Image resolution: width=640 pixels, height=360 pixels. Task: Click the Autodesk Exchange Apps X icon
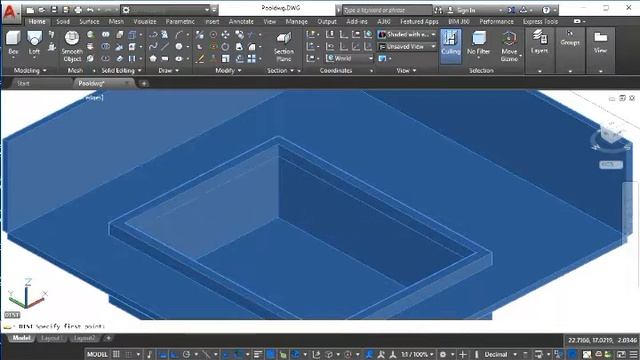(x=511, y=10)
